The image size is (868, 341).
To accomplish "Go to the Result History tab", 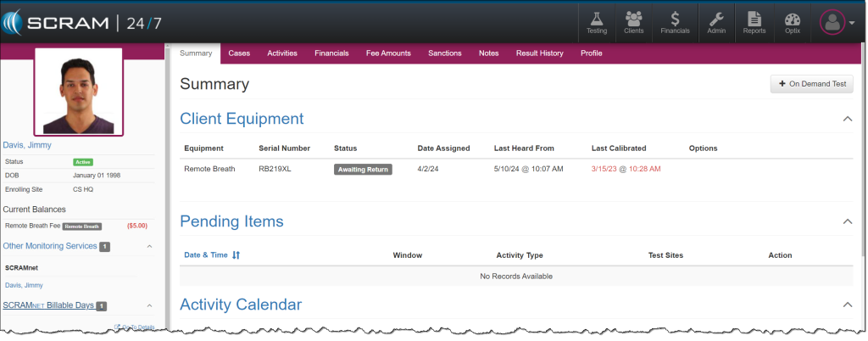I will point(539,53).
